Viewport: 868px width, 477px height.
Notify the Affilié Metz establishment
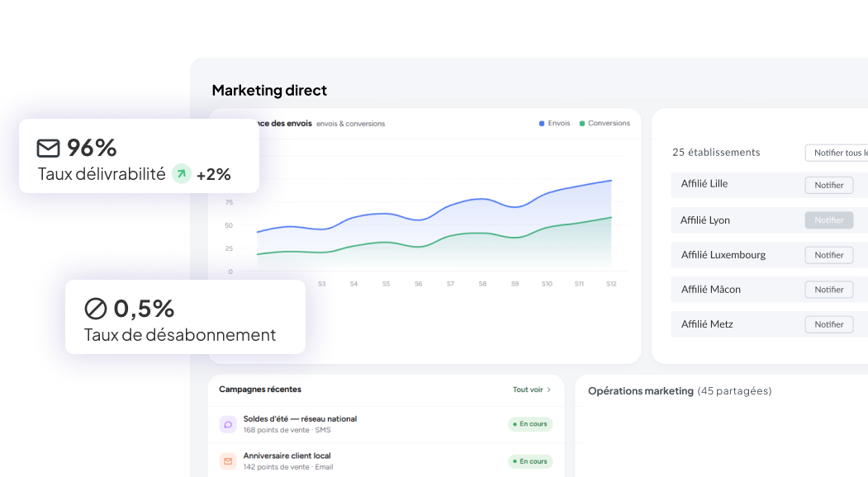point(828,324)
